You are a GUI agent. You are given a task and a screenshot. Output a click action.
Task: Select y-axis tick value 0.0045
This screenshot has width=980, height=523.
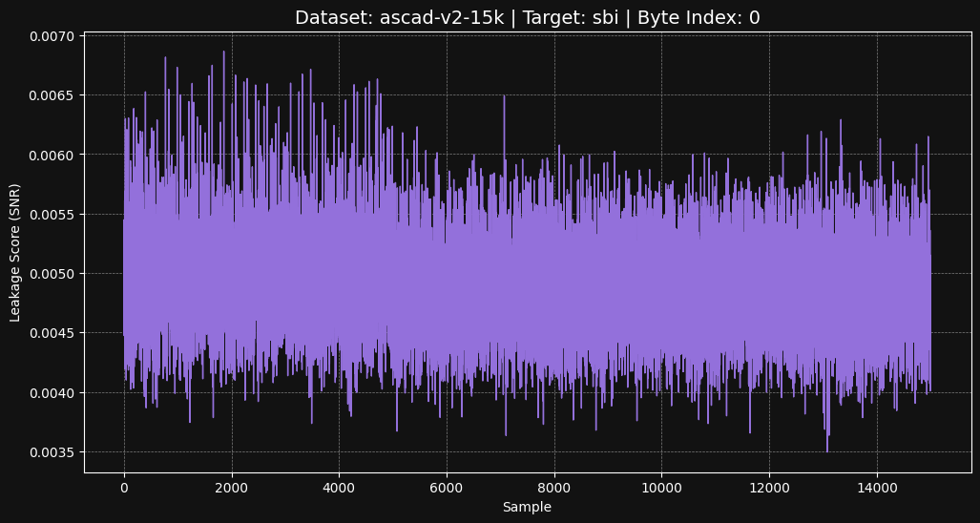point(52,333)
